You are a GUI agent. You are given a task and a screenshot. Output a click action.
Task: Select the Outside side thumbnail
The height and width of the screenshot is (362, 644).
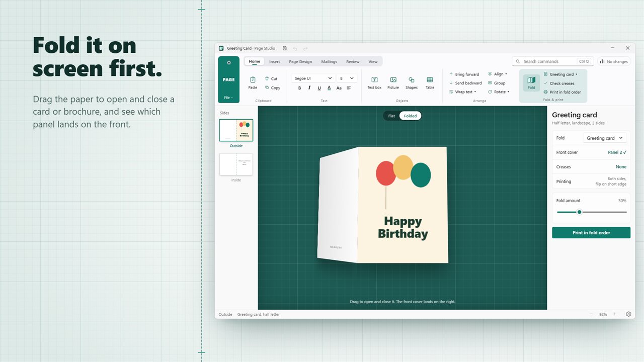tap(236, 130)
